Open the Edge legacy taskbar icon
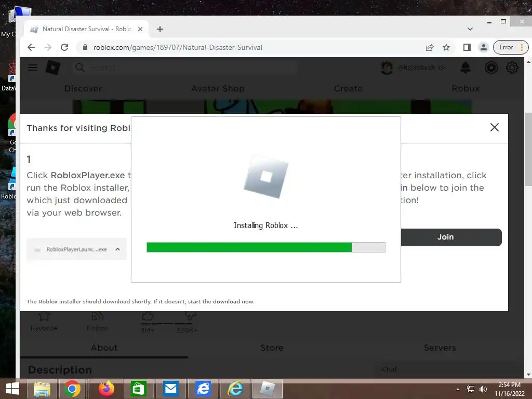This screenshot has height=399, width=532. (x=203, y=389)
